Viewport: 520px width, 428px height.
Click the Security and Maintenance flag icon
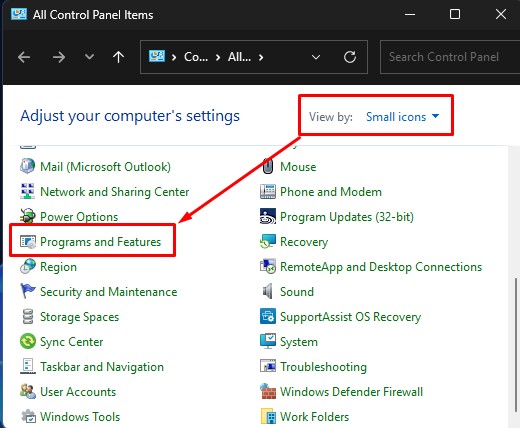[28, 291]
